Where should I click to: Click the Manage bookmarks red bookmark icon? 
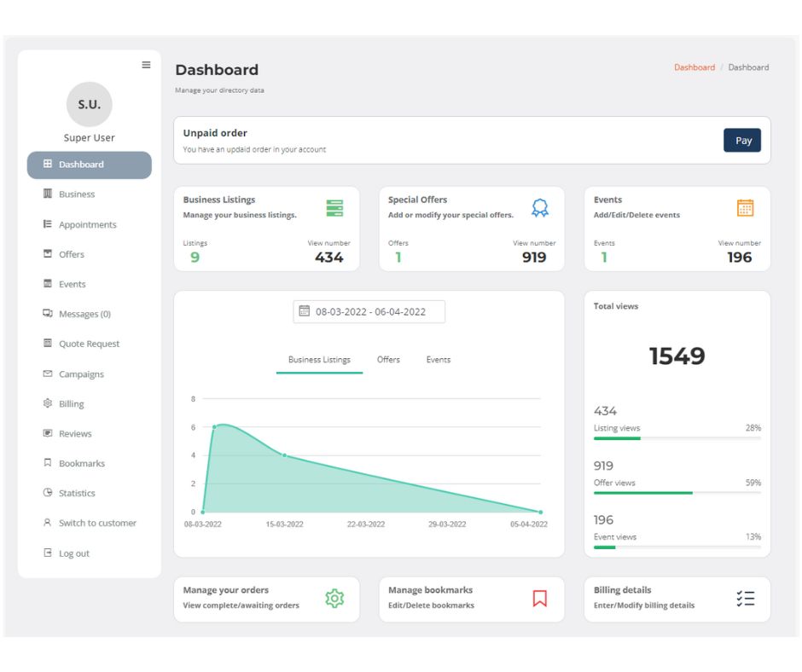539,599
